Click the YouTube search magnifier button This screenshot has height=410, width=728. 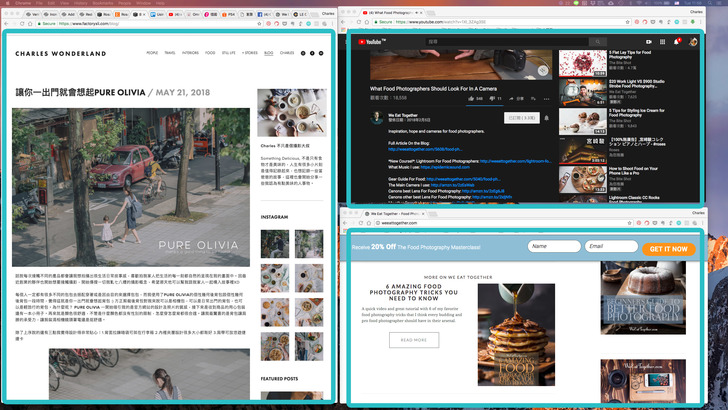[598, 42]
